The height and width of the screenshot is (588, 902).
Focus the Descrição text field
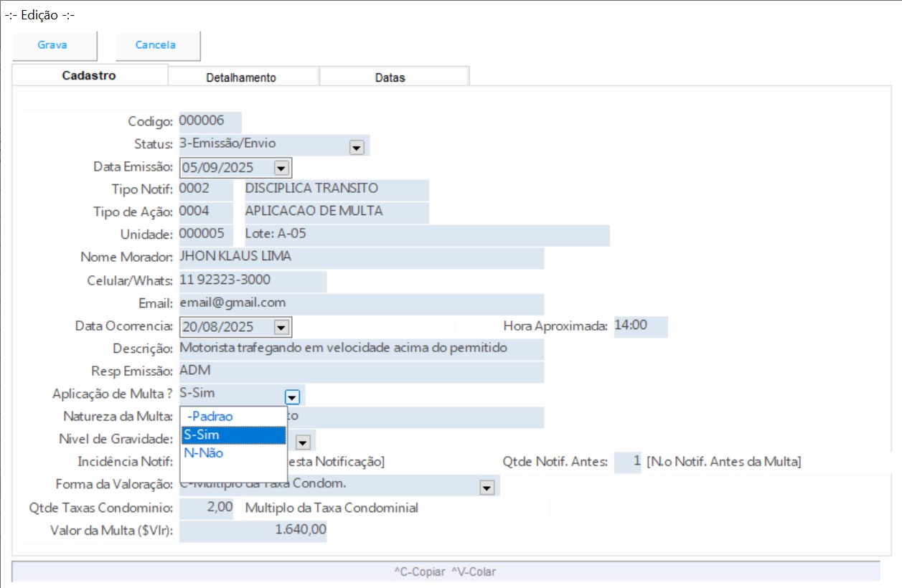point(360,349)
